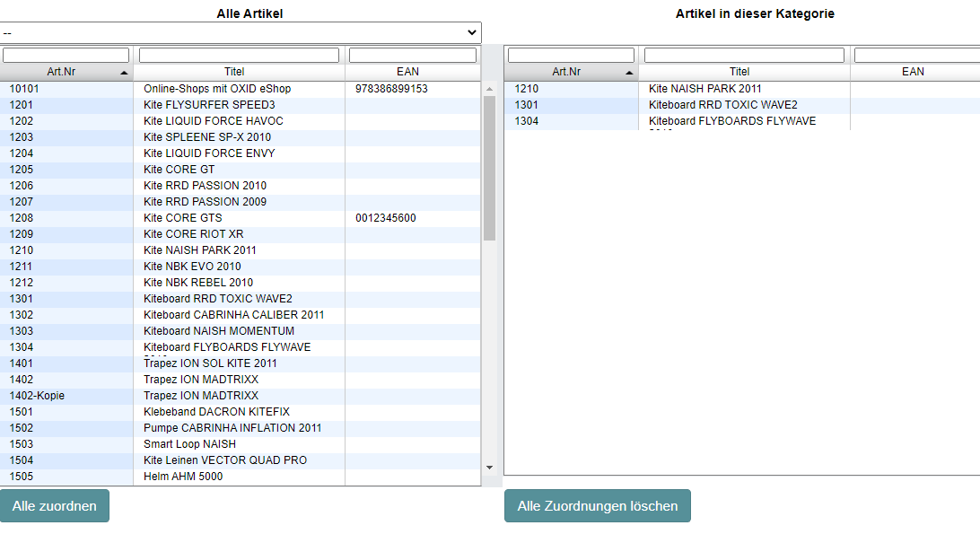Click article number 1301 in category list

(x=526, y=105)
